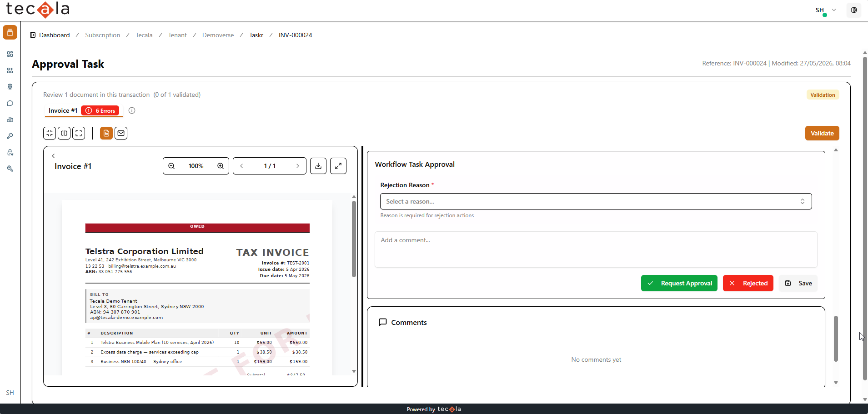Open the robot agent sidebar icon
Viewport: 868px width, 414px height.
pyautogui.click(x=10, y=87)
